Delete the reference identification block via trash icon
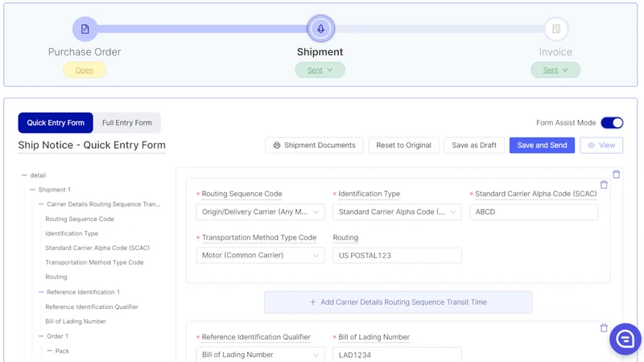 (x=604, y=328)
